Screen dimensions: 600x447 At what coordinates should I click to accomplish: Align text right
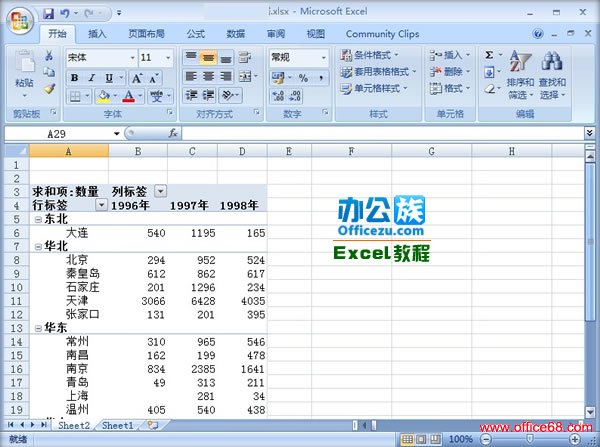point(226,77)
